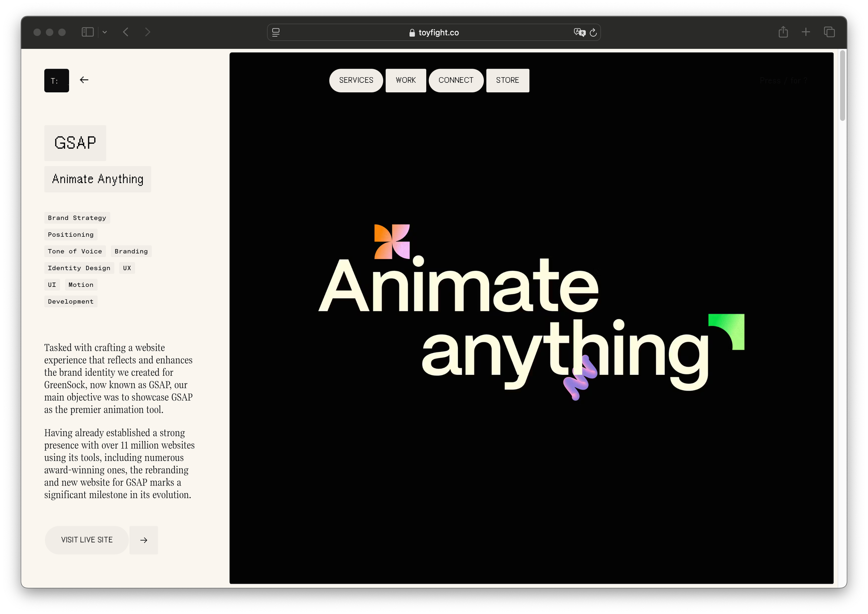Toggle the Safari sidebar panel icon
868x614 pixels.
coord(88,32)
